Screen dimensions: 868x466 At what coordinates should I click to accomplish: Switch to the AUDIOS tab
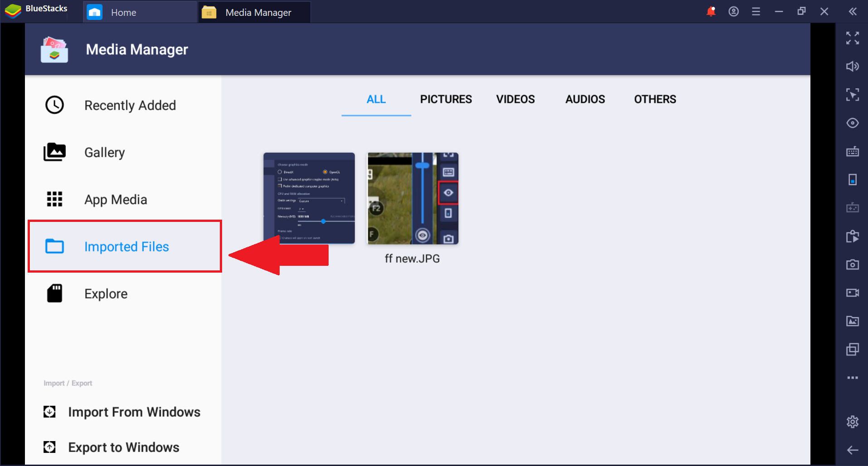click(x=585, y=99)
